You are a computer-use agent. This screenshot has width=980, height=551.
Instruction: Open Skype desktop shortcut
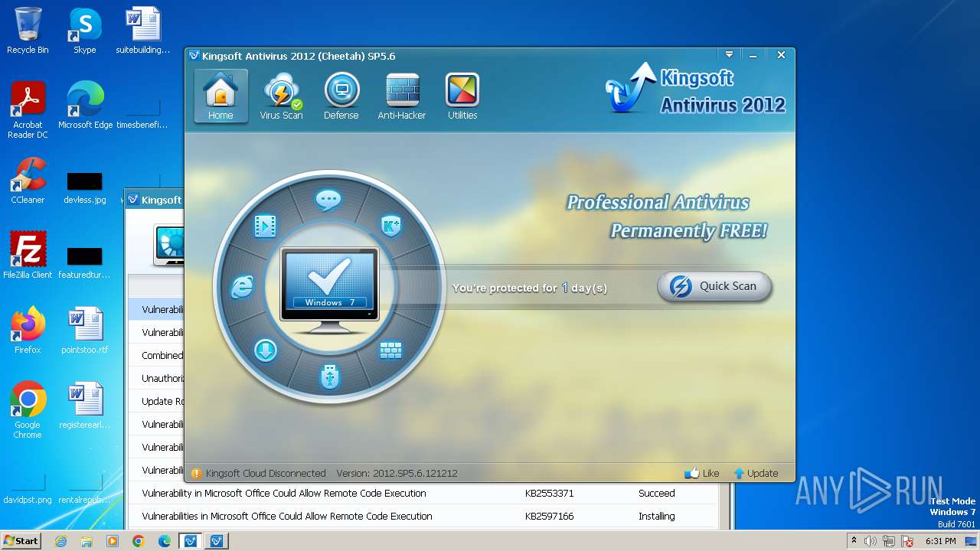[84, 31]
